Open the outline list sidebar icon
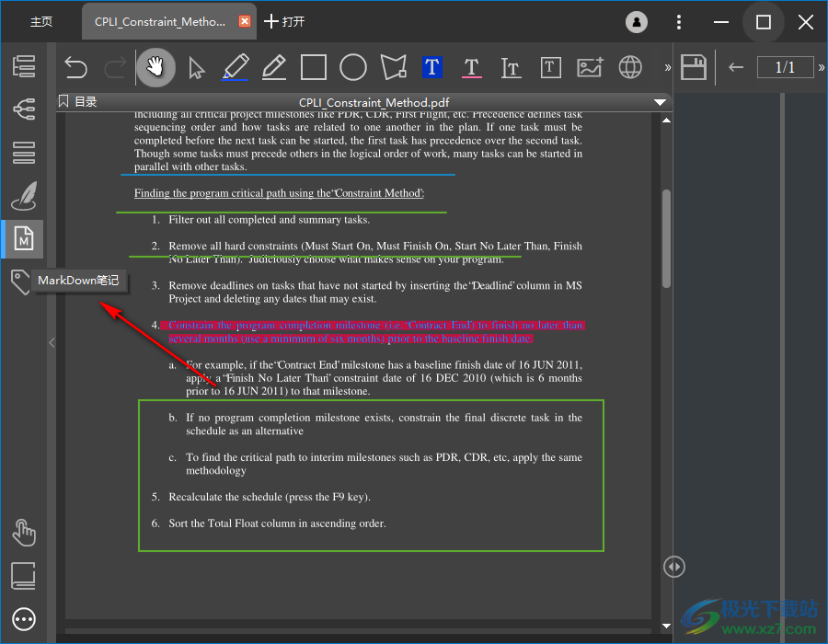The height and width of the screenshot is (644, 828). click(x=24, y=66)
